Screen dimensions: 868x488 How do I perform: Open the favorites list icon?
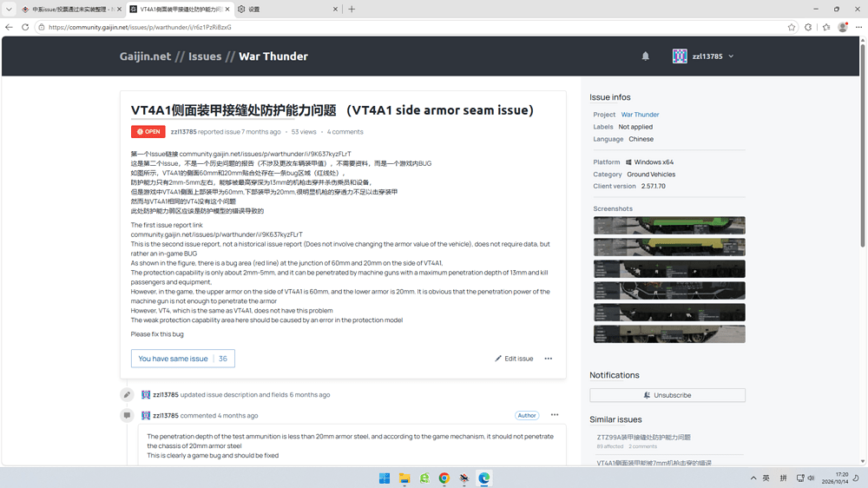tap(826, 27)
